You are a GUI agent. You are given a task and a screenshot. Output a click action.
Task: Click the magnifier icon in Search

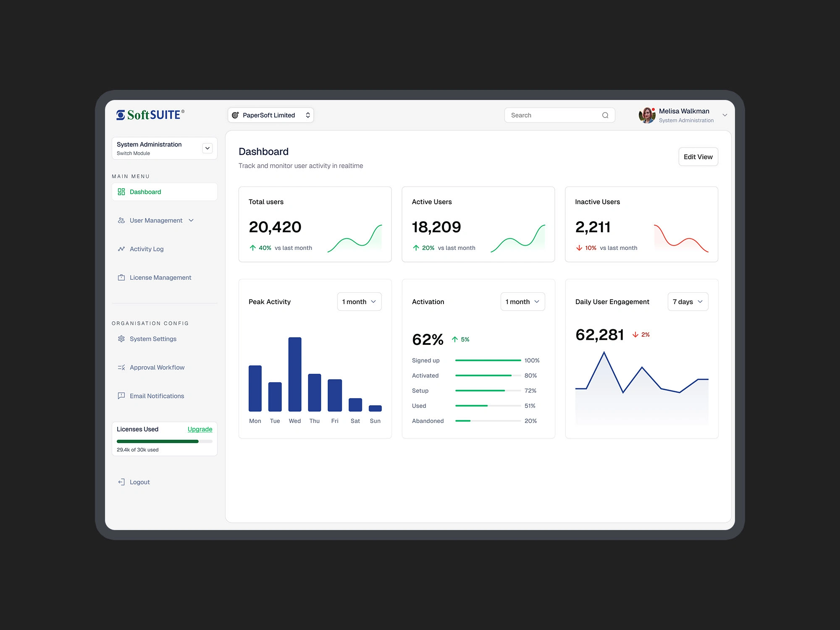[605, 115]
